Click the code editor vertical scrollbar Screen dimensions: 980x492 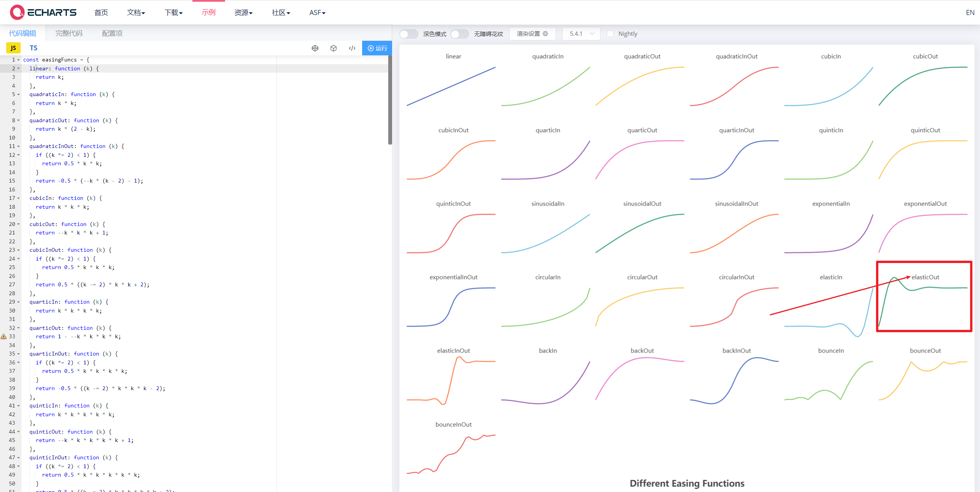pos(390,100)
